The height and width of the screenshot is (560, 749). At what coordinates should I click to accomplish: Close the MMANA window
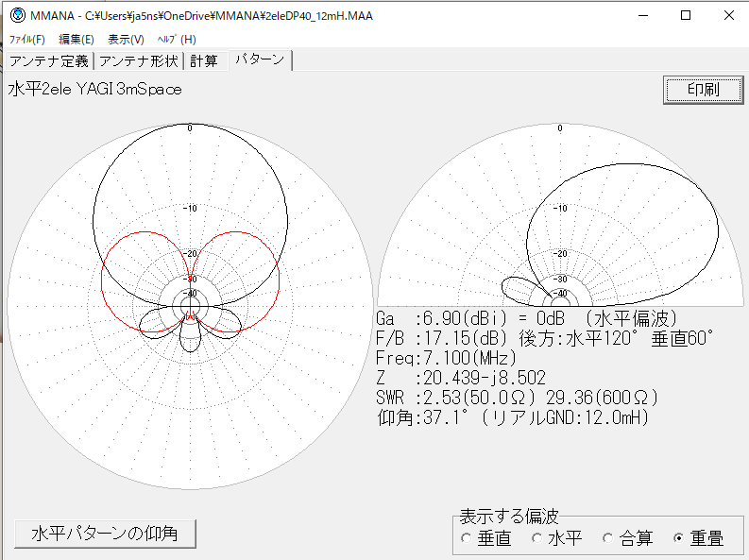728,15
